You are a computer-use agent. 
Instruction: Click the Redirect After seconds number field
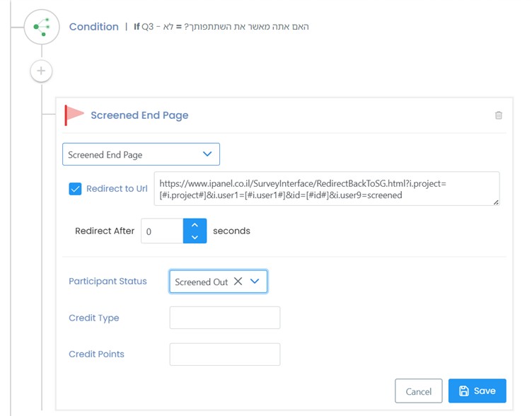162,231
